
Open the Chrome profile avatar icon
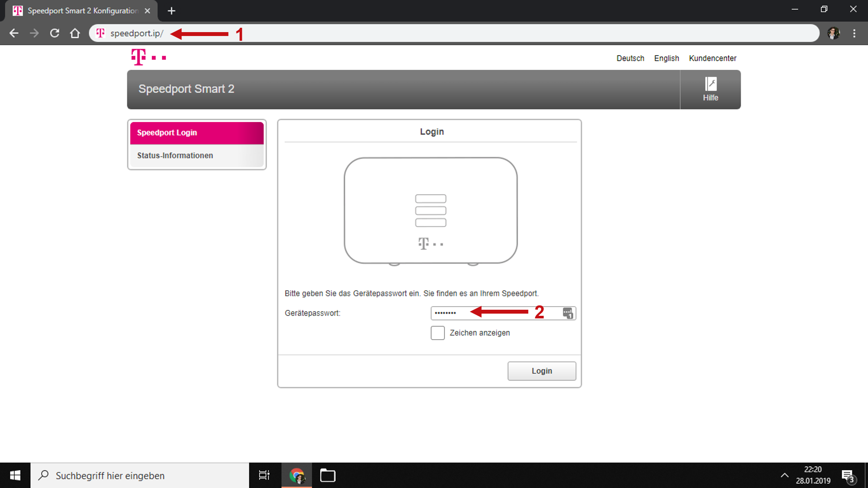pos(833,33)
